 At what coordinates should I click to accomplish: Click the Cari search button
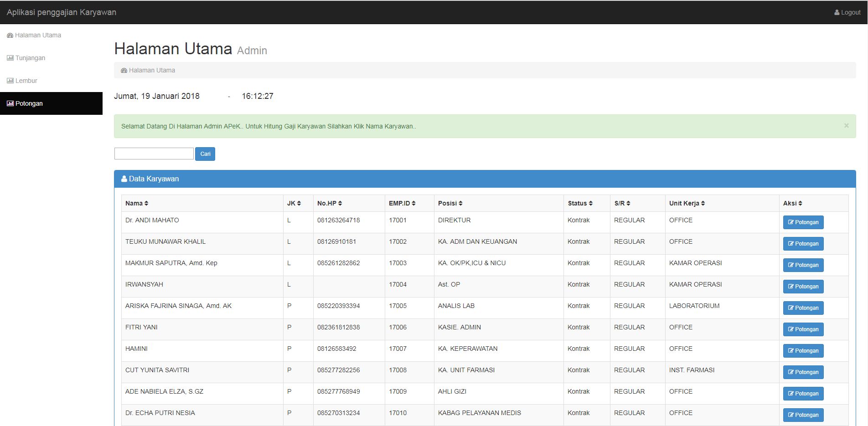pos(205,154)
